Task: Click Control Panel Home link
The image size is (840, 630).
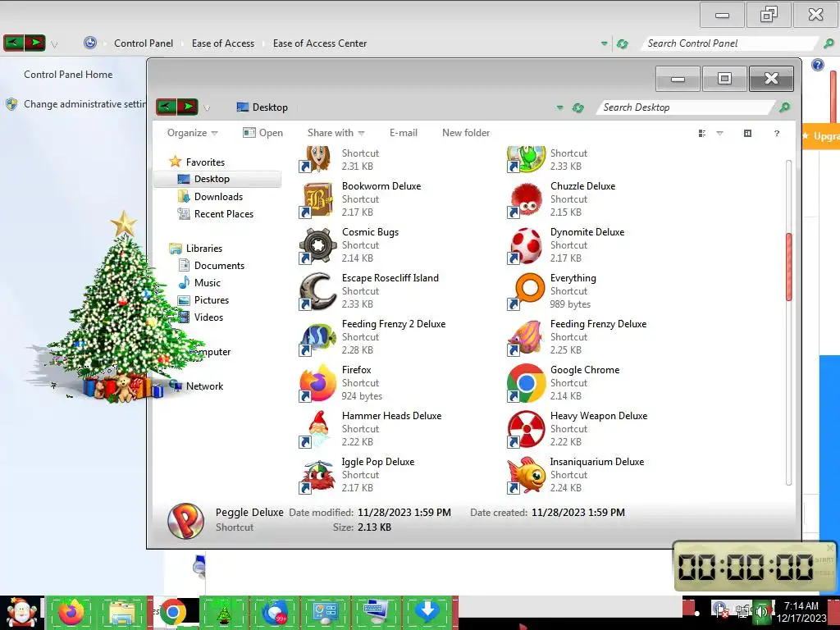Action: coord(68,75)
